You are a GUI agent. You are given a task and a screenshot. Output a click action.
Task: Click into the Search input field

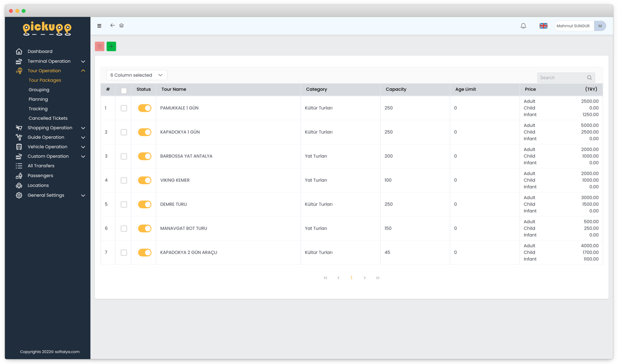coord(562,78)
